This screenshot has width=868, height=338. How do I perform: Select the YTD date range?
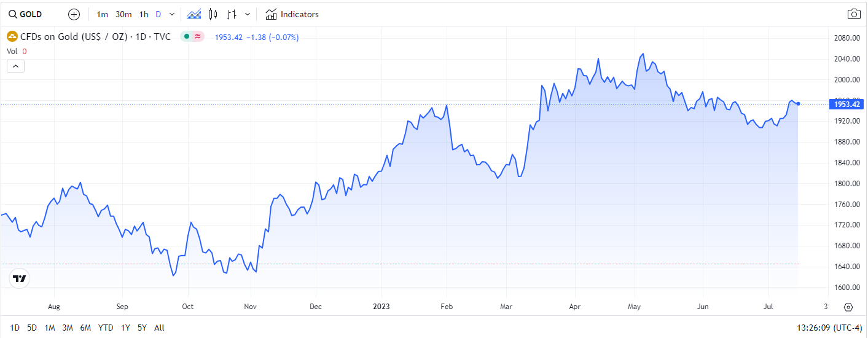pyautogui.click(x=106, y=328)
